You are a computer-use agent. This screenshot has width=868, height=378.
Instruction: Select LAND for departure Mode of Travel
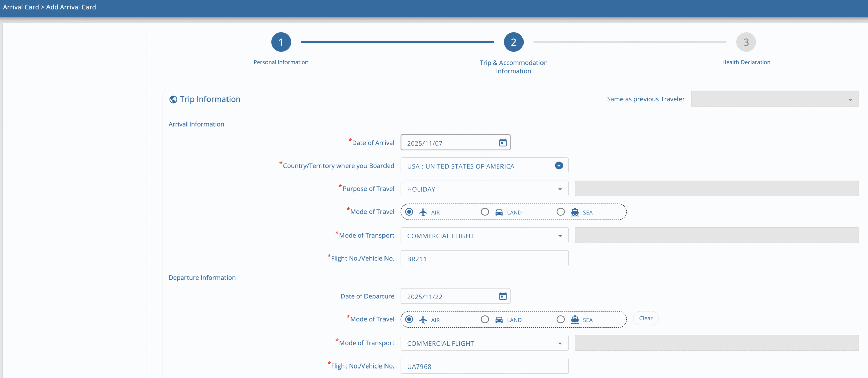[485, 319]
